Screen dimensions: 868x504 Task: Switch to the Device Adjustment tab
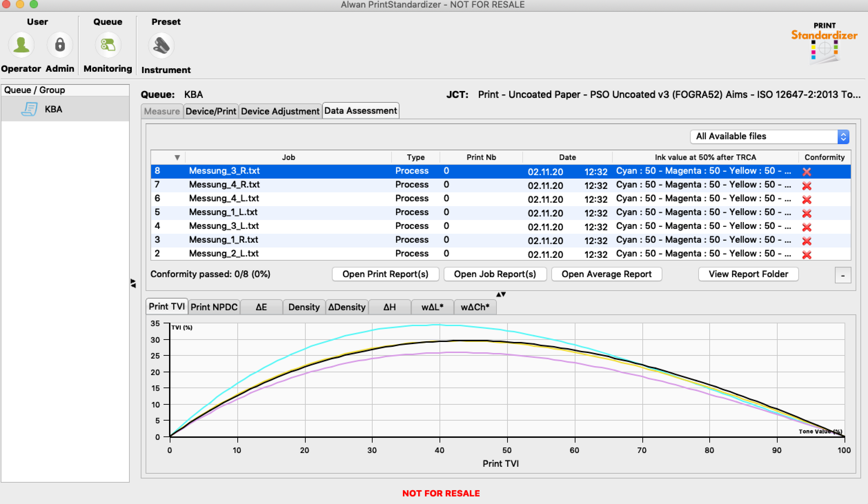point(280,111)
